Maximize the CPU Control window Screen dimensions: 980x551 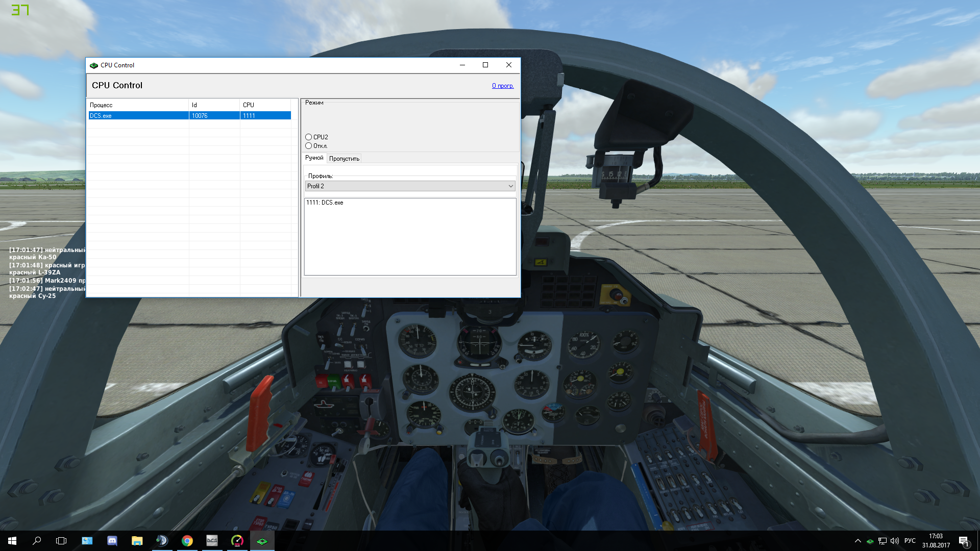click(485, 65)
